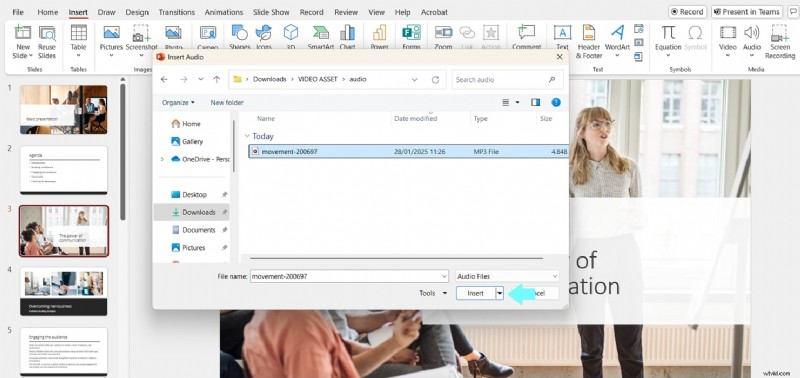Click Present in Teams button

pyautogui.click(x=747, y=12)
